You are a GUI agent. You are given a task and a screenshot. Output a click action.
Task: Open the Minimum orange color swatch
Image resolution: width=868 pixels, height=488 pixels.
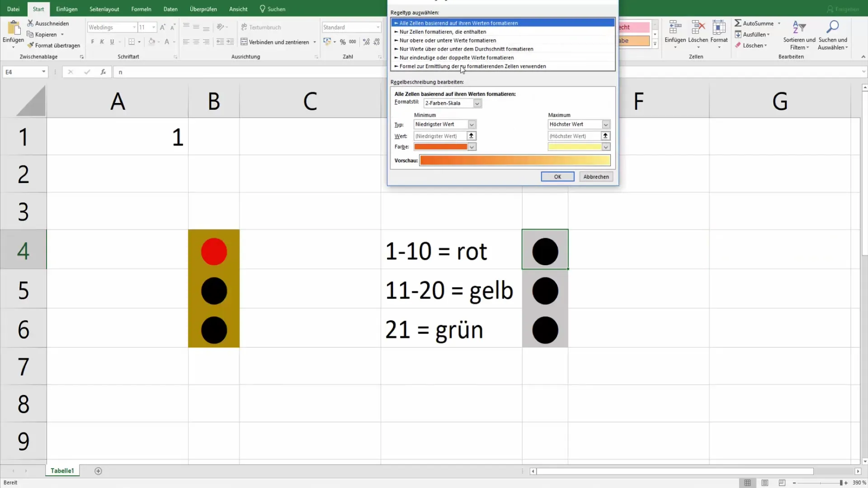[445, 147]
